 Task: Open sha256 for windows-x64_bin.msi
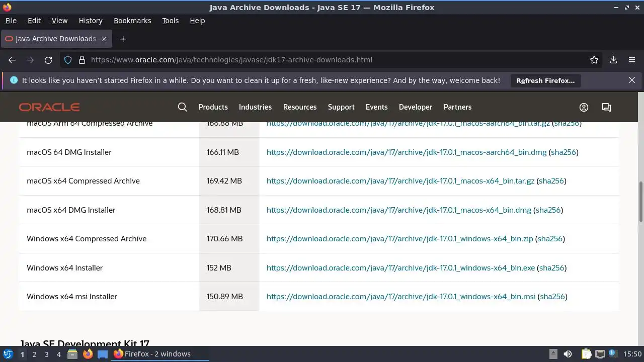click(x=552, y=297)
